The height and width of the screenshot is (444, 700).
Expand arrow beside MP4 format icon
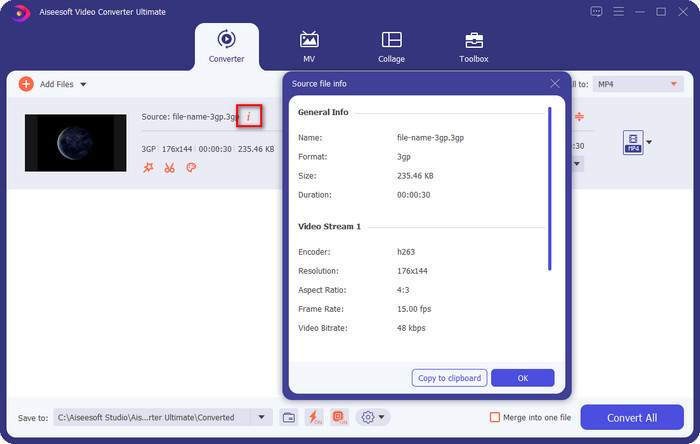[649, 142]
